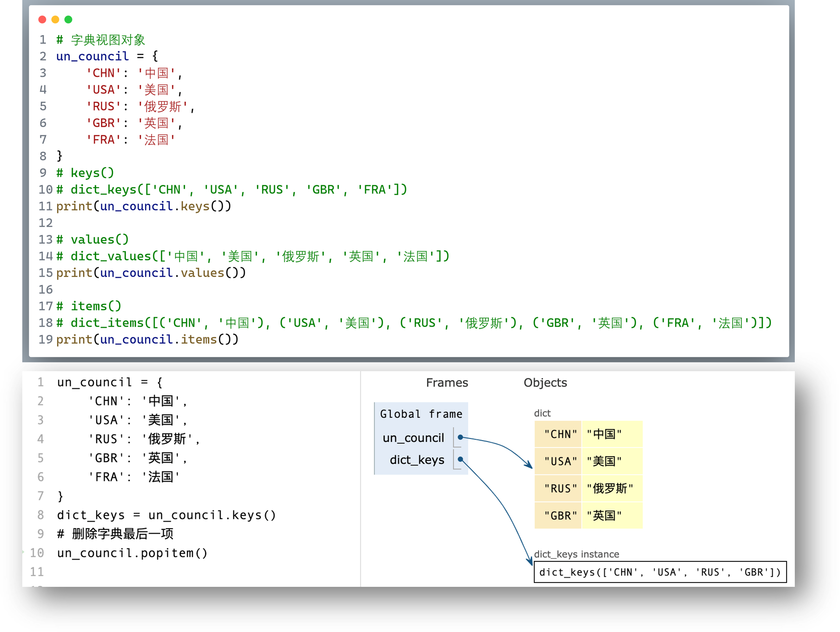This screenshot has width=840, height=632.
Task: Click the un_council pointer dot in frame
Action: pyautogui.click(x=460, y=437)
